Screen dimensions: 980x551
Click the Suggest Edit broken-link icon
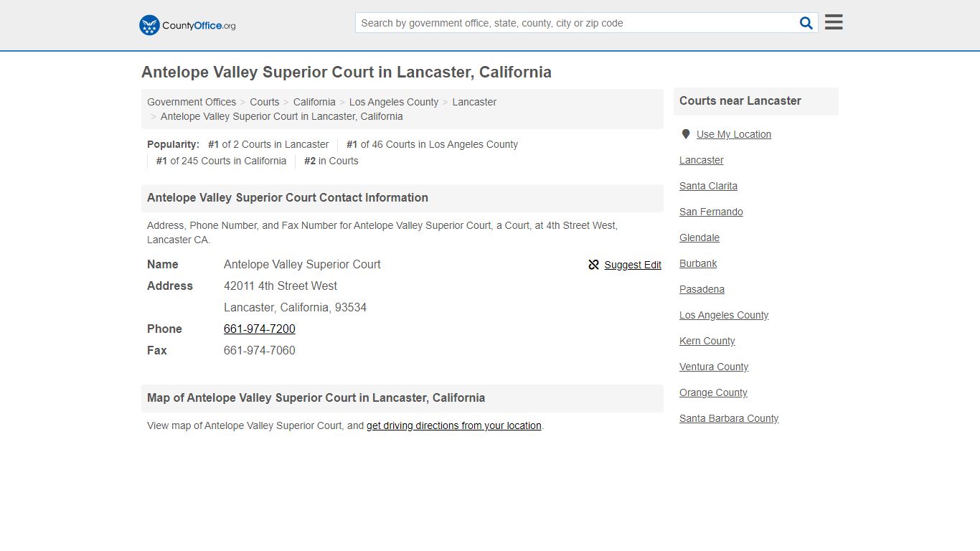[593, 265]
